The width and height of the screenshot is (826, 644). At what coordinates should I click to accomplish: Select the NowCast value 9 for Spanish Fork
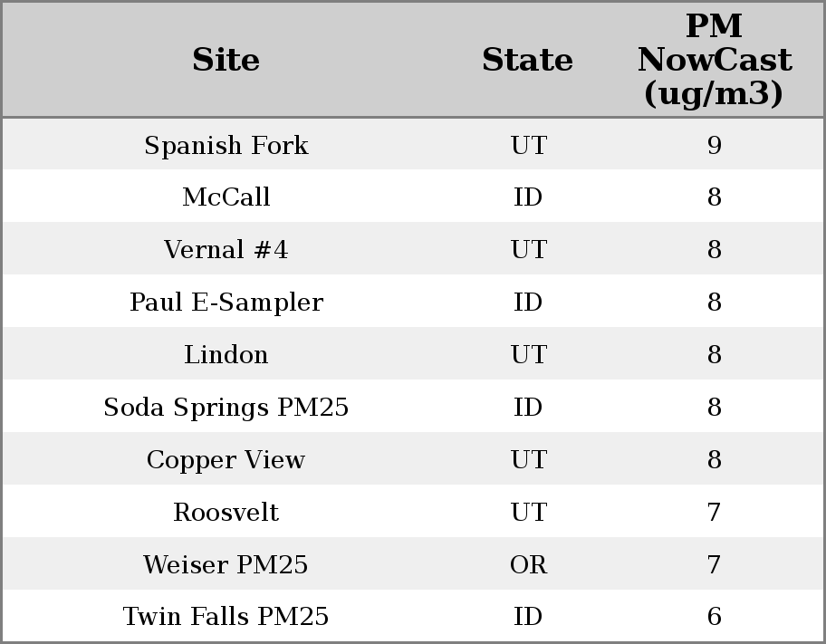tap(714, 146)
